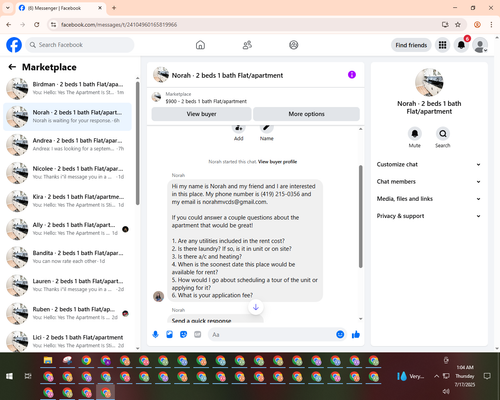Attach a file photo icon

click(169, 334)
